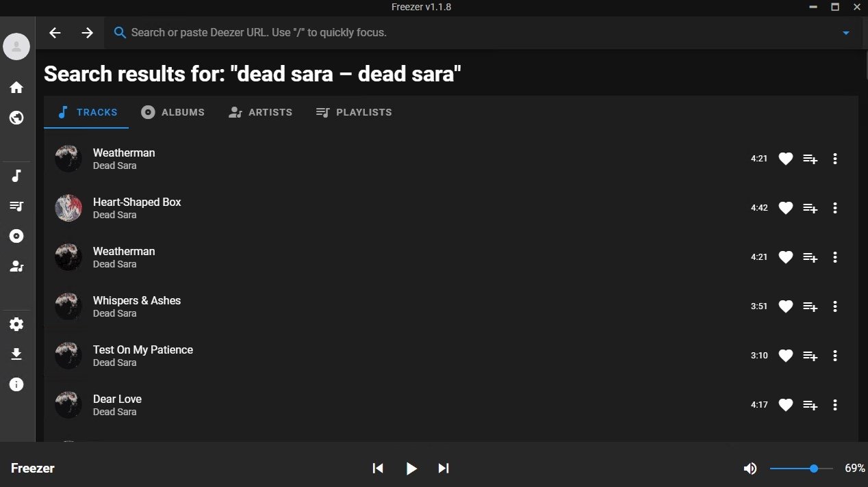The width and height of the screenshot is (868, 487).
Task: Select the Dear Love cover thumbnail
Action: (68, 405)
